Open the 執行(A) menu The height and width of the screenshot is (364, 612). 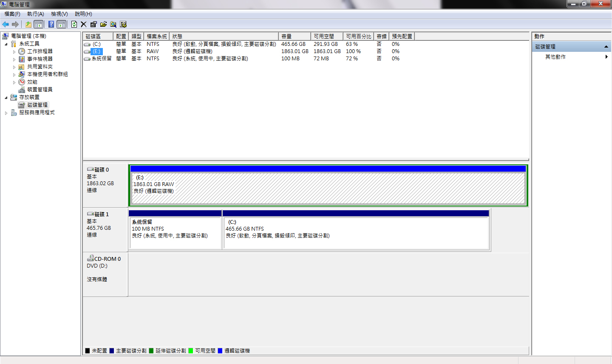[x=36, y=14]
